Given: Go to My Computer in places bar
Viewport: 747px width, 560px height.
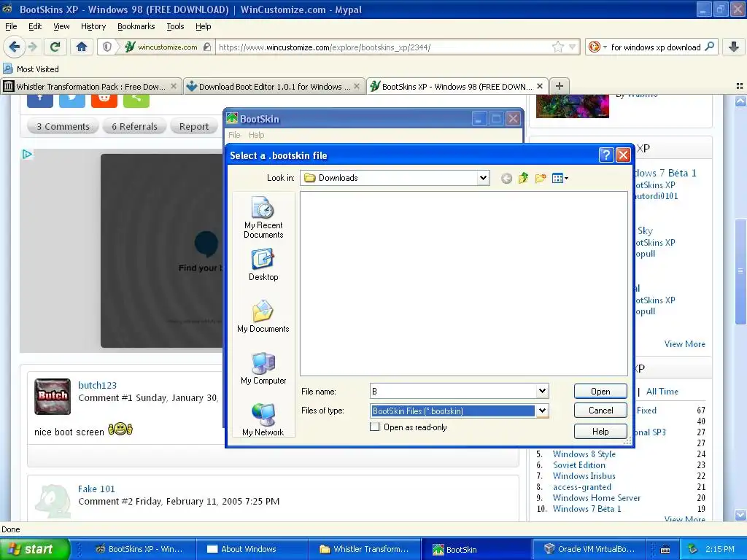Looking at the screenshot, I should click(263, 368).
